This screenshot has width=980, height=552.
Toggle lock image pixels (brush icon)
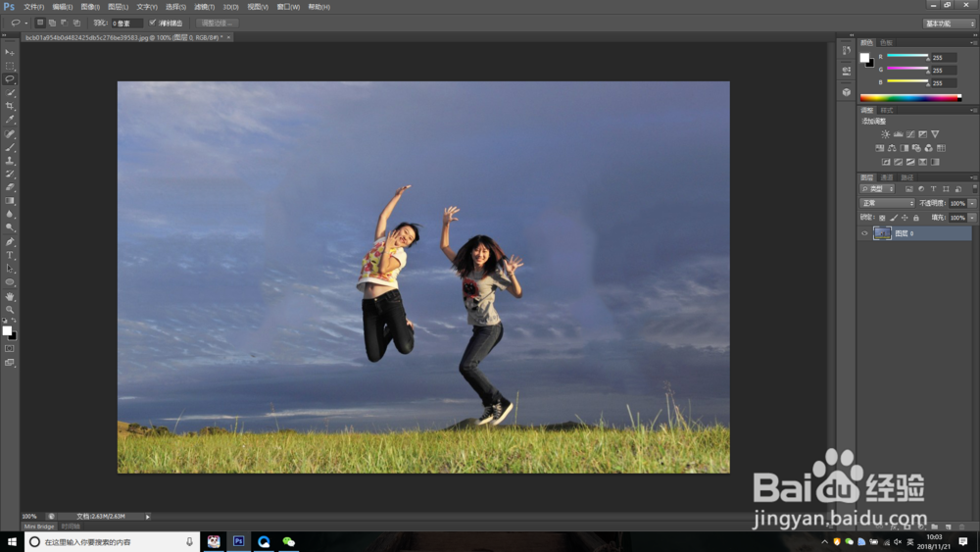(894, 218)
